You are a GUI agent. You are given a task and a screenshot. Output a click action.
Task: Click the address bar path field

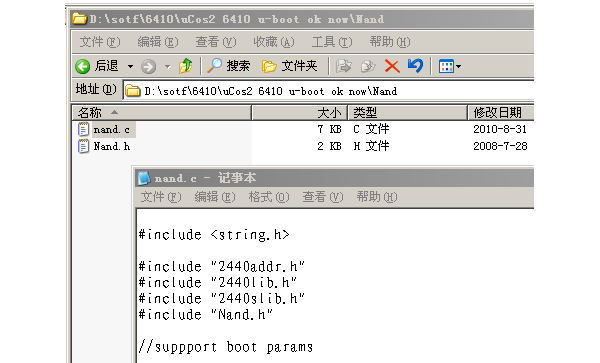tap(328, 91)
